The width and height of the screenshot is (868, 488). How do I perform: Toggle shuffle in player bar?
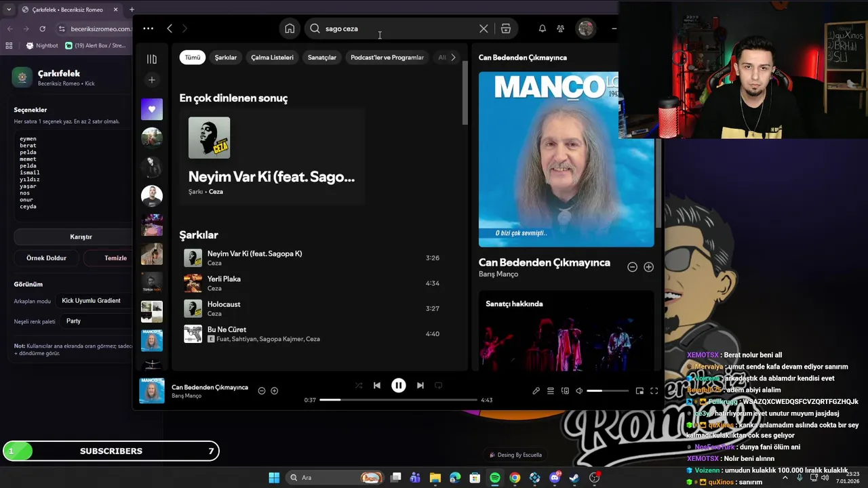pyautogui.click(x=359, y=385)
